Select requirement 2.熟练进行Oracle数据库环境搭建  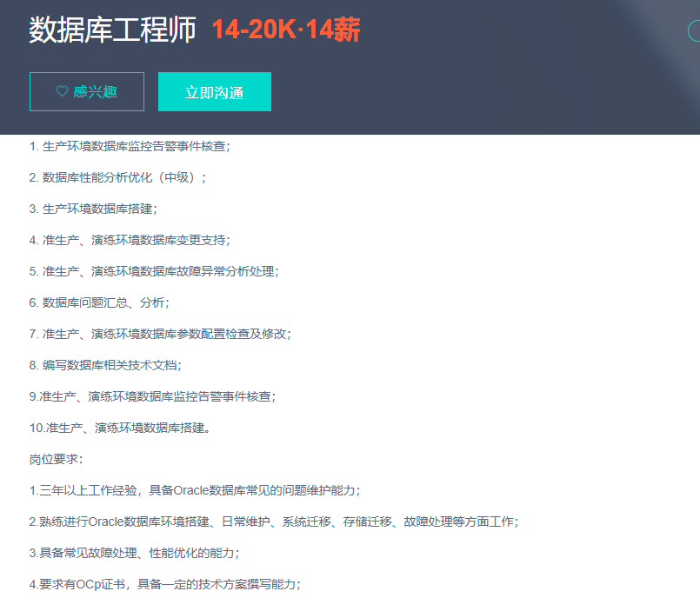[x=274, y=522]
